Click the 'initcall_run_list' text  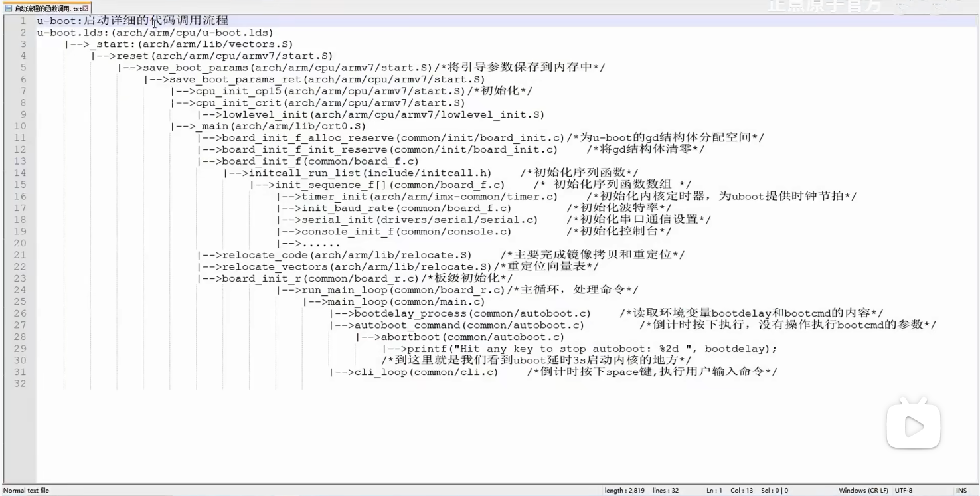tap(304, 173)
